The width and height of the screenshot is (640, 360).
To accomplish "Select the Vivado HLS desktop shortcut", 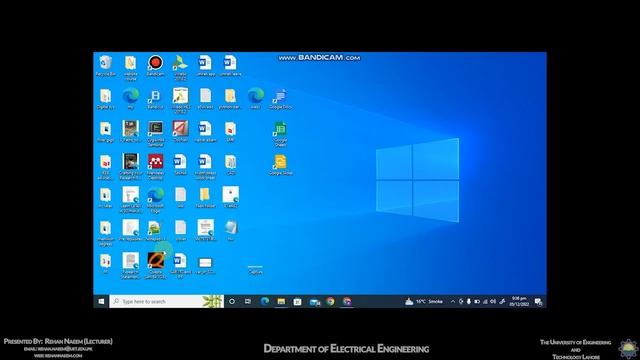I will click(x=180, y=100).
